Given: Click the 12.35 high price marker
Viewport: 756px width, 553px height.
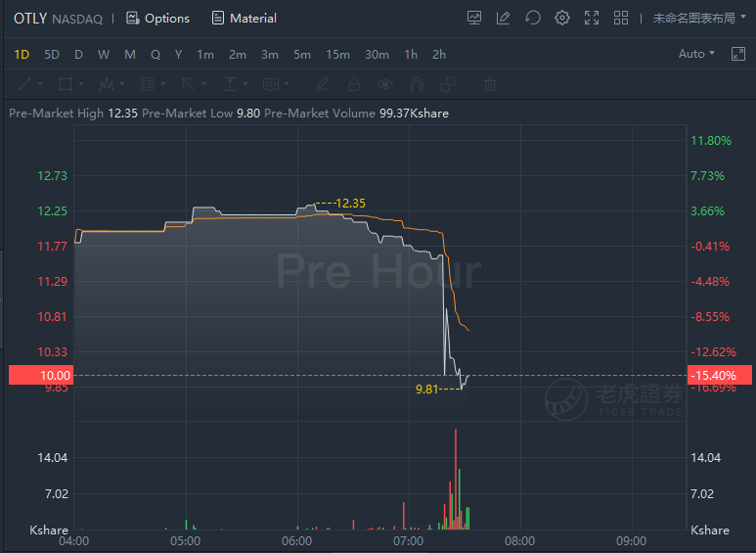Looking at the screenshot, I should (x=350, y=204).
